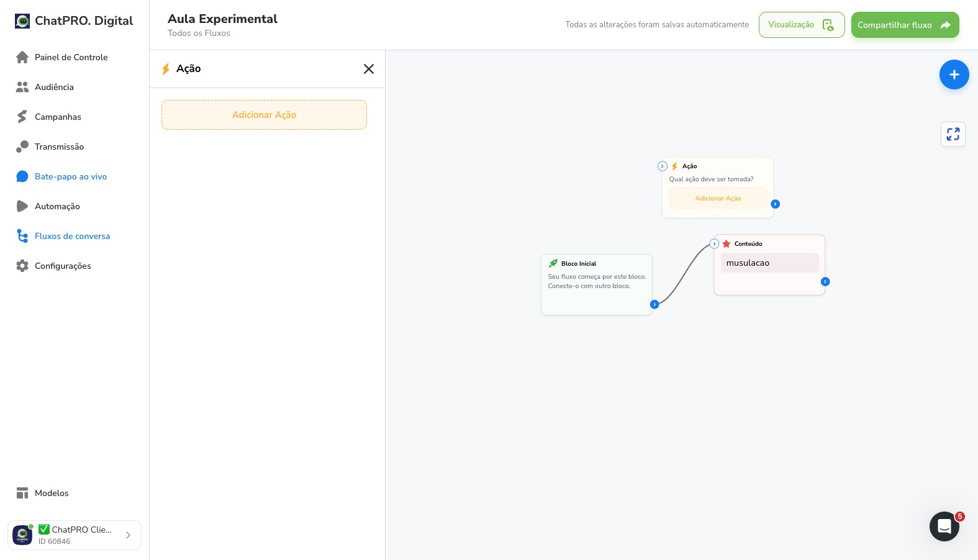
Task: Click the Visualização preview button
Action: click(802, 25)
